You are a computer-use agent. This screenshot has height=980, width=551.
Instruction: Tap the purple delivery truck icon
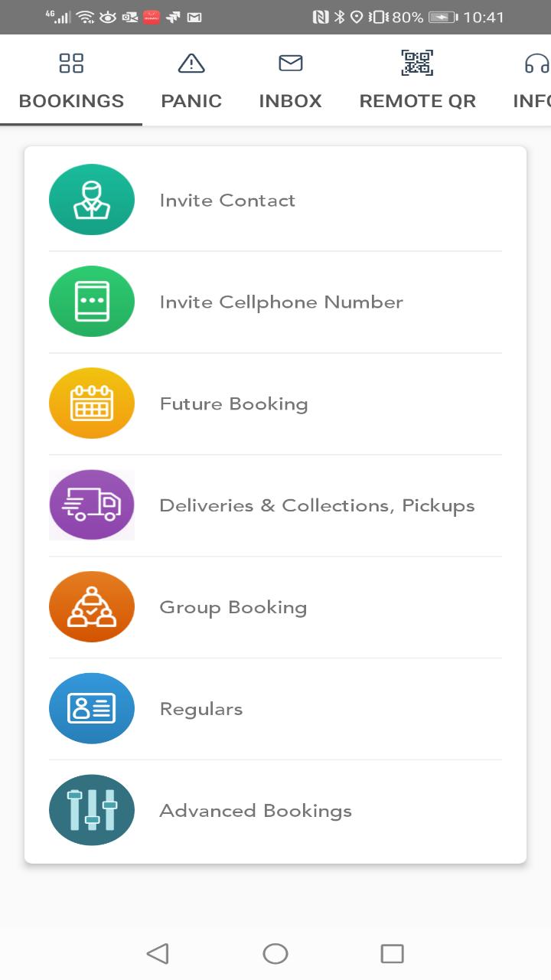click(x=92, y=505)
